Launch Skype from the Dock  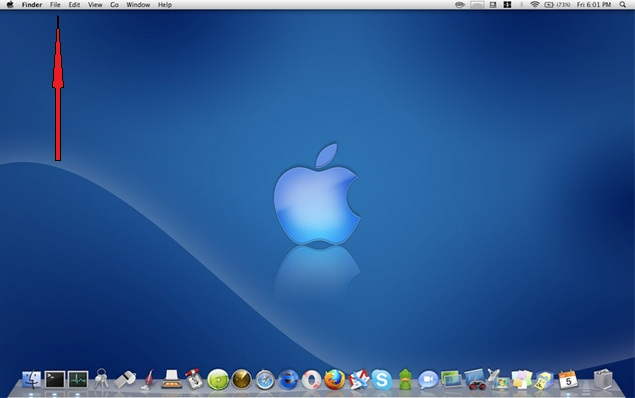[381, 380]
